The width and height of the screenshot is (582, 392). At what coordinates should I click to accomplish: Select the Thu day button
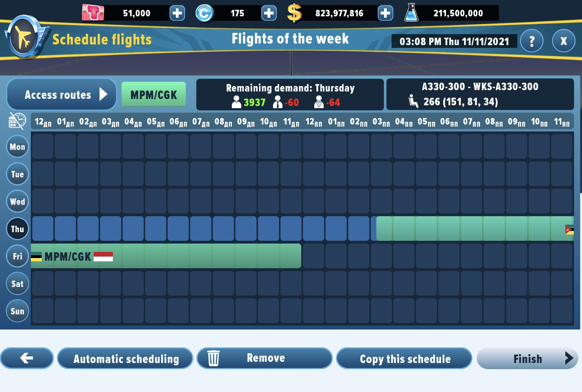pos(17,229)
